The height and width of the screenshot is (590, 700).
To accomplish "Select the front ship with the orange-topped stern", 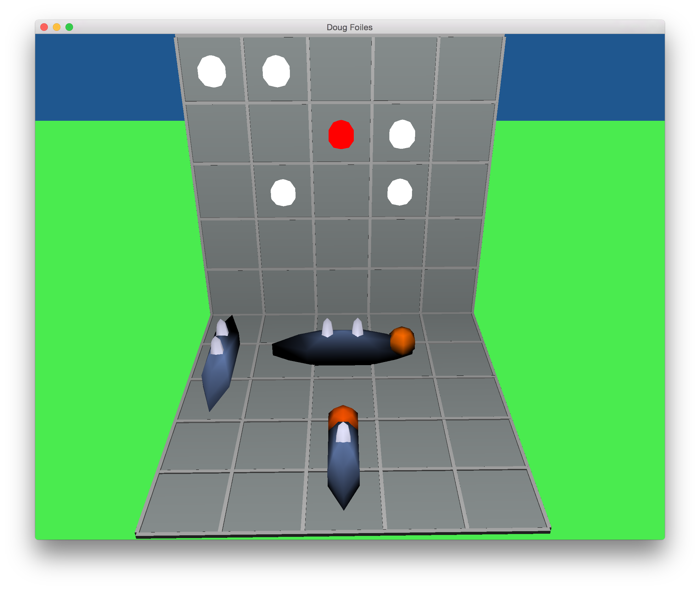I will coord(343,458).
